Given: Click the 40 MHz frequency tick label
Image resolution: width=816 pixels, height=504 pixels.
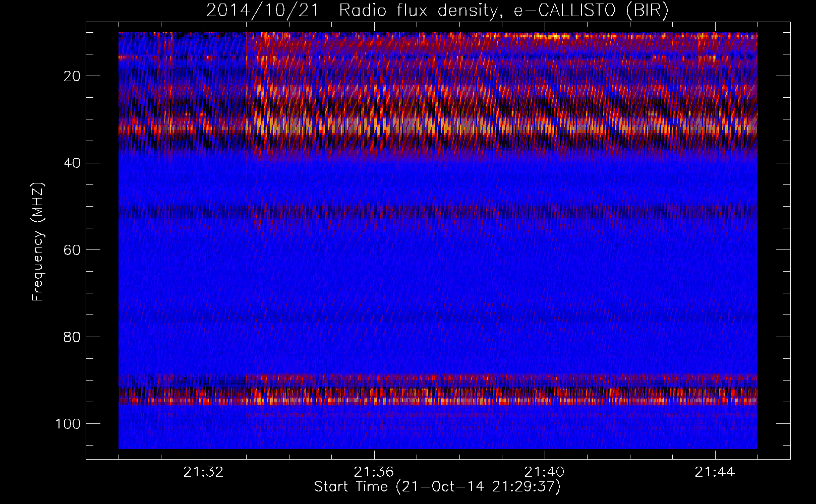Looking at the screenshot, I should coord(72,163).
